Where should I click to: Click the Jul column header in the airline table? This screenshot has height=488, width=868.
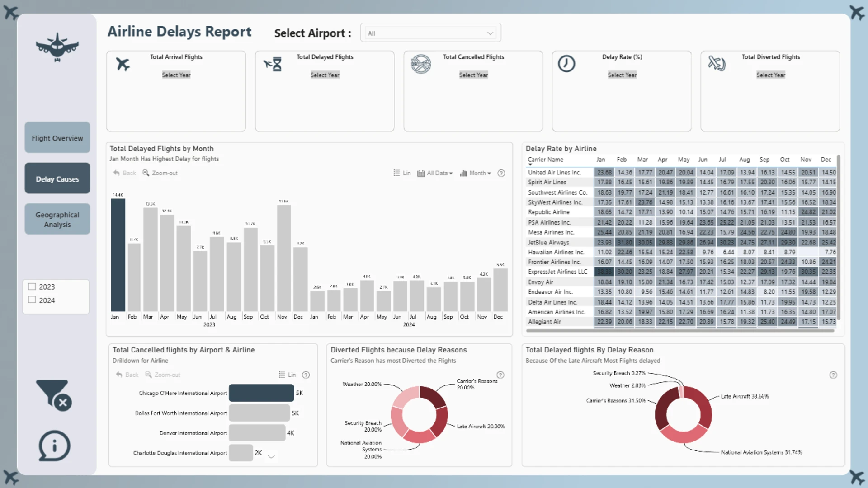pos(722,160)
